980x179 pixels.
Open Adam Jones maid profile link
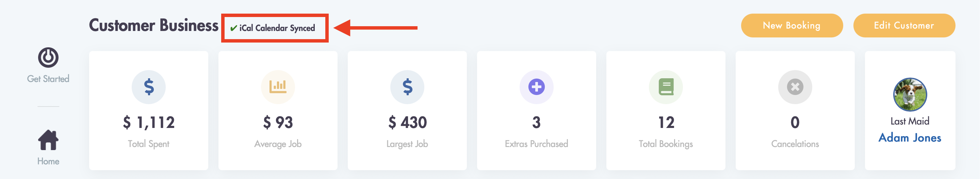(x=910, y=137)
